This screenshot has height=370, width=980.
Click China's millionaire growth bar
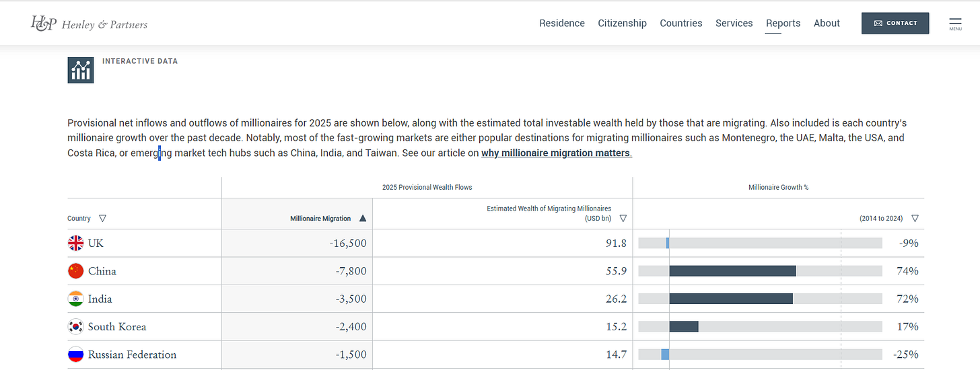(732, 271)
